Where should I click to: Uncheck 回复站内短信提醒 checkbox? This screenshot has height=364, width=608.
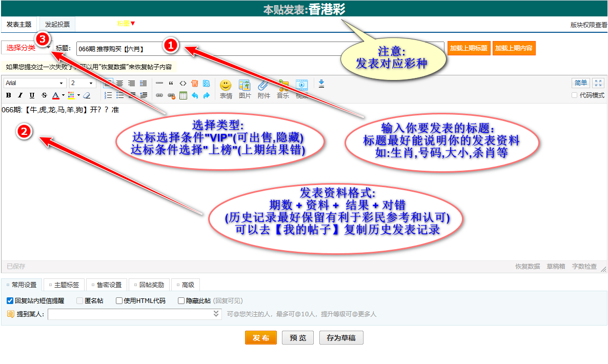tap(10, 301)
